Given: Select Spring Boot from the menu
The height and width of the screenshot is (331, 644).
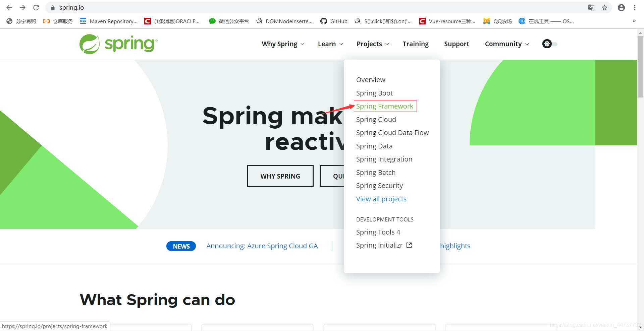Looking at the screenshot, I should (374, 93).
